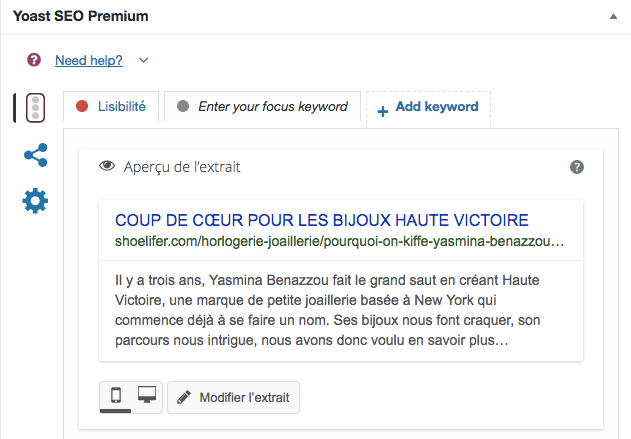Click the purple question mark help icon
The width and height of the screenshot is (631, 439).
(34, 60)
